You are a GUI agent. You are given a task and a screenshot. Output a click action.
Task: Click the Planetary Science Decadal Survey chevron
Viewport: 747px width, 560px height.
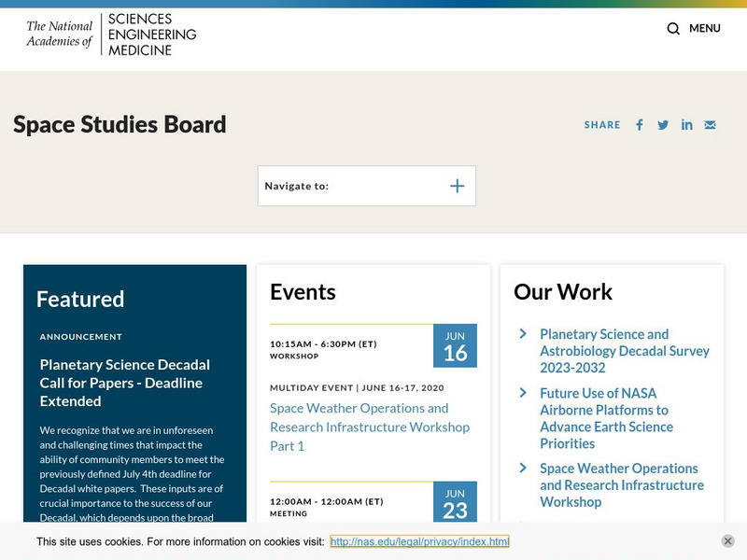(525, 336)
